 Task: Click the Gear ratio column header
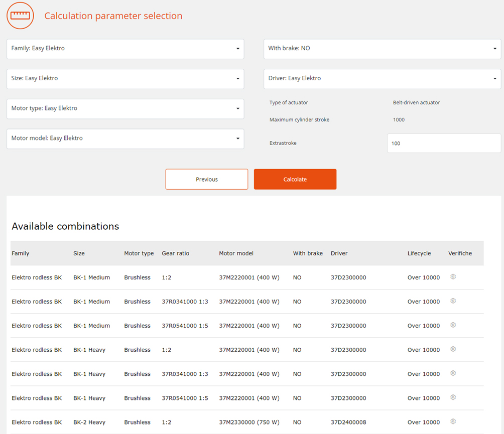(175, 253)
